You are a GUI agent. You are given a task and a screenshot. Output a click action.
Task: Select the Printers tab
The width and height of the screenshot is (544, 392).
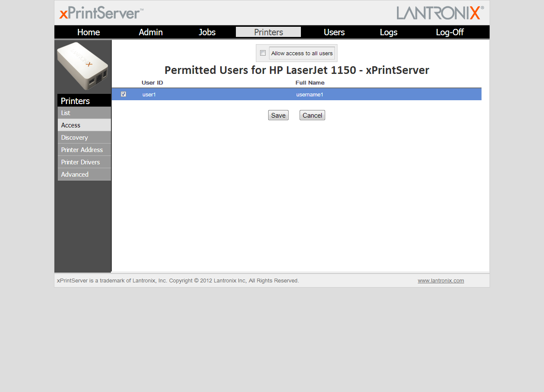click(269, 32)
